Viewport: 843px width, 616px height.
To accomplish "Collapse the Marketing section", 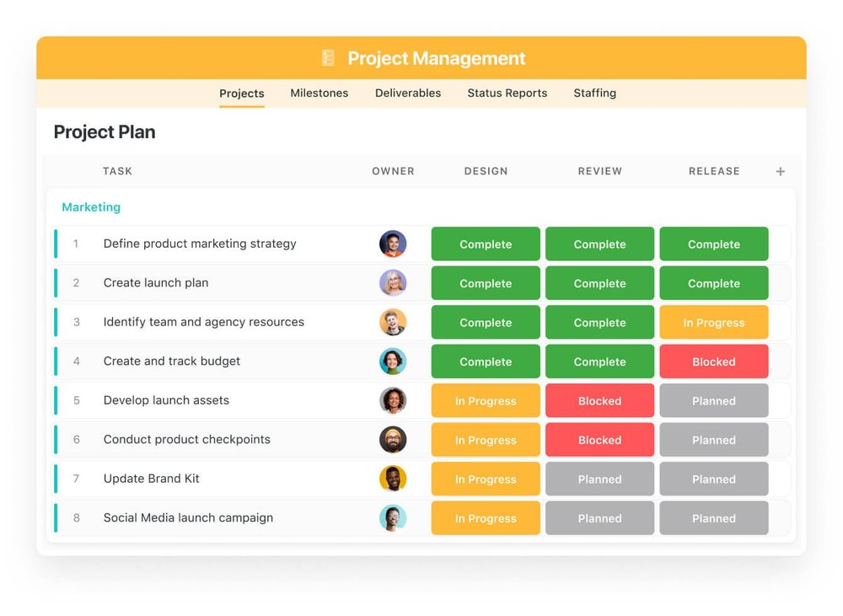I will point(90,206).
